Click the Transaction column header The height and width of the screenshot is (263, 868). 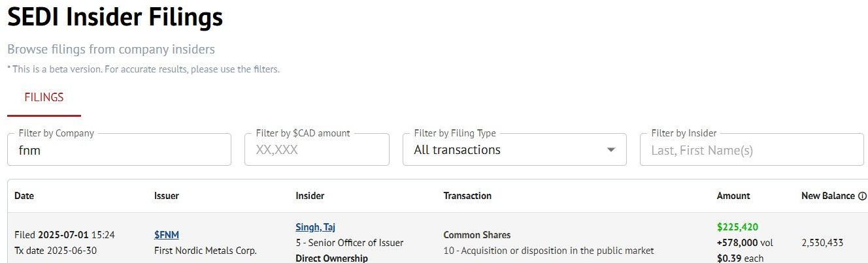(467, 196)
